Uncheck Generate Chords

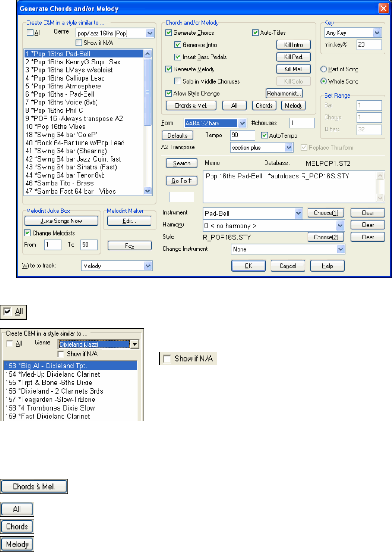click(169, 33)
